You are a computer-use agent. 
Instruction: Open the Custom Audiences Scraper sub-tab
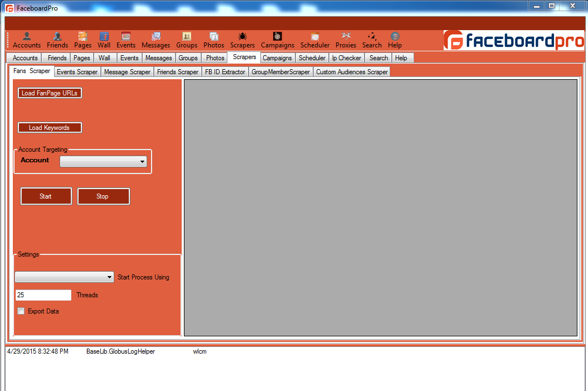(352, 71)
